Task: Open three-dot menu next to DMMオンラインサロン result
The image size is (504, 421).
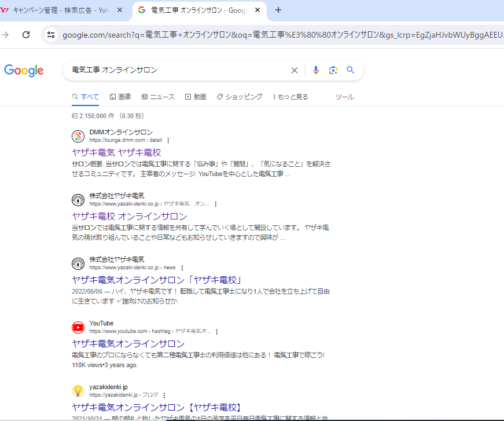Action: point(168,140)
